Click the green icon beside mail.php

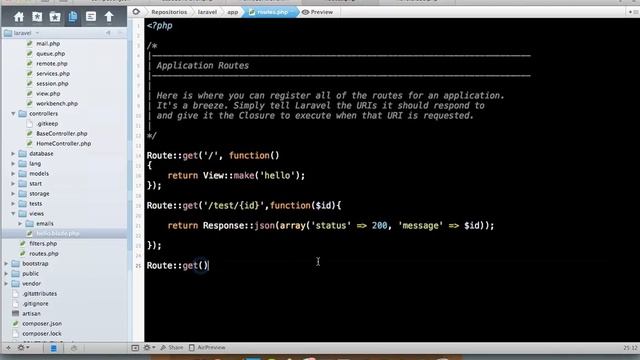tap(29, 43)
